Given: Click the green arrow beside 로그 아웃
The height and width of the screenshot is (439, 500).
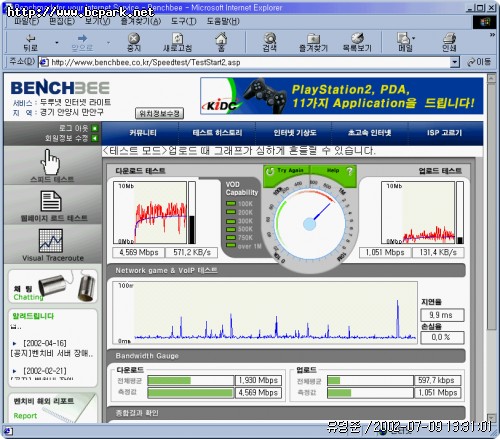Looking at the screenshot, I should pos(95,128).
